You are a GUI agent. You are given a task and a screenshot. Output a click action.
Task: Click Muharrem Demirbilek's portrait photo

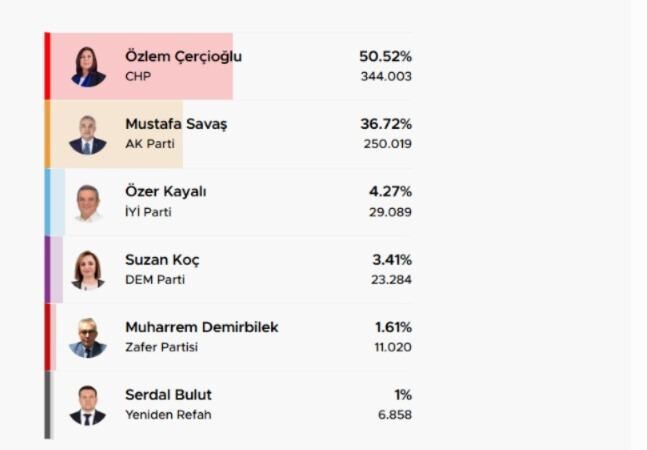(88, 338)
